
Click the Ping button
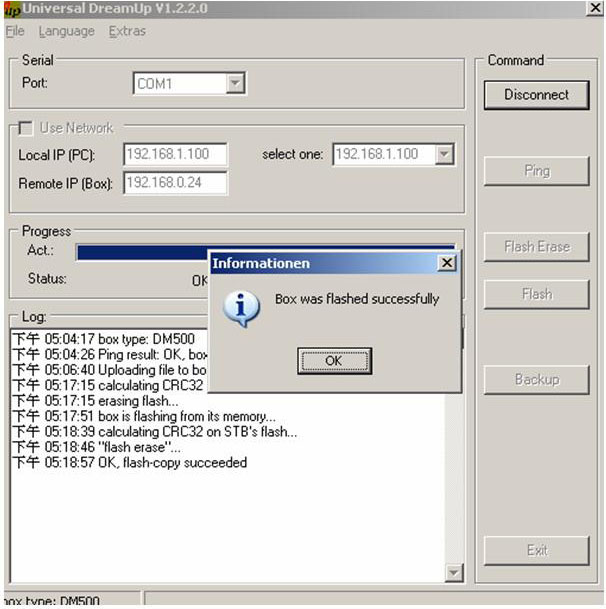(536, 171)
